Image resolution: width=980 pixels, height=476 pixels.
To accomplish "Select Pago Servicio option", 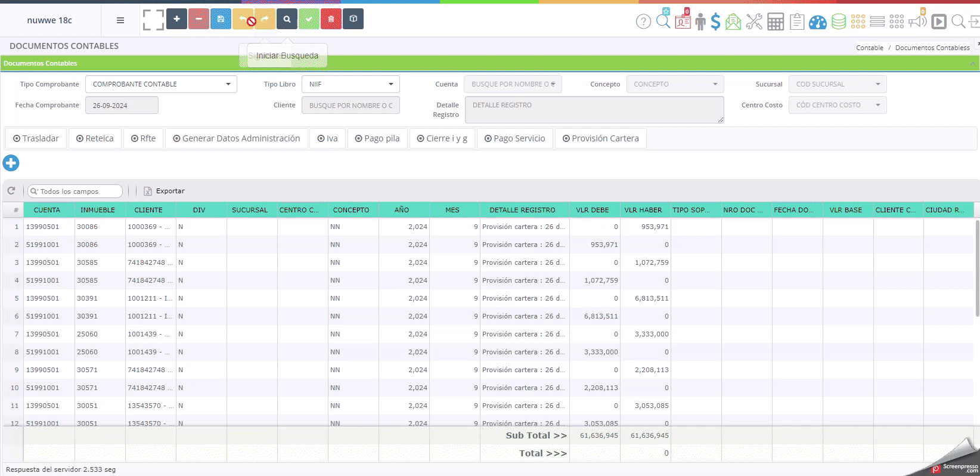I will 514,138.
